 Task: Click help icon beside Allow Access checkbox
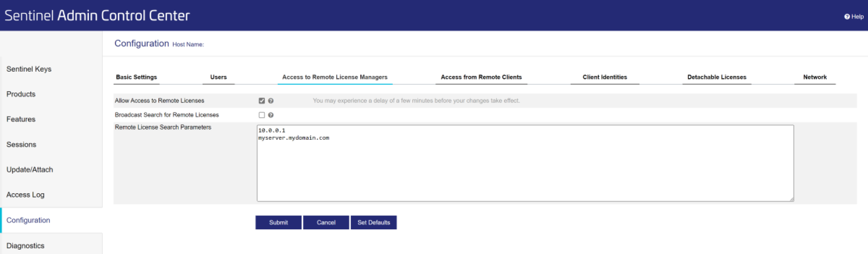tap(271, 101)
